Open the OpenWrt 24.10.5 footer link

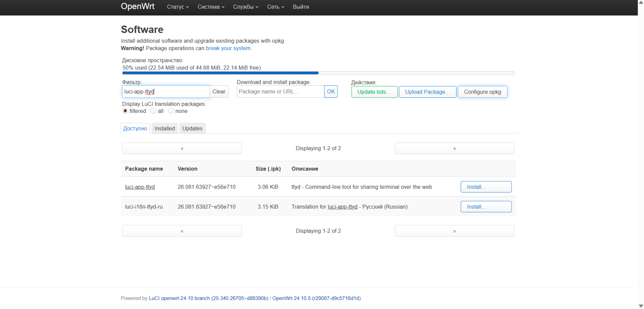tap(316, 298)
